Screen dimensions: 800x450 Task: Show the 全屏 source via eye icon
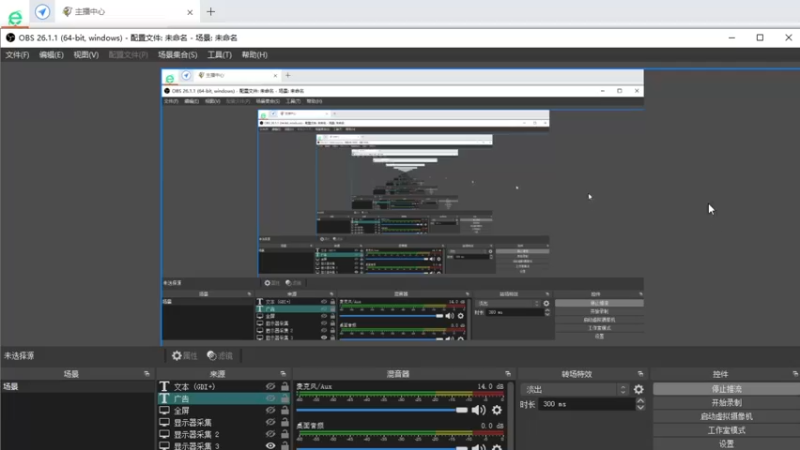pyautogui.click(x=270, y=410)
